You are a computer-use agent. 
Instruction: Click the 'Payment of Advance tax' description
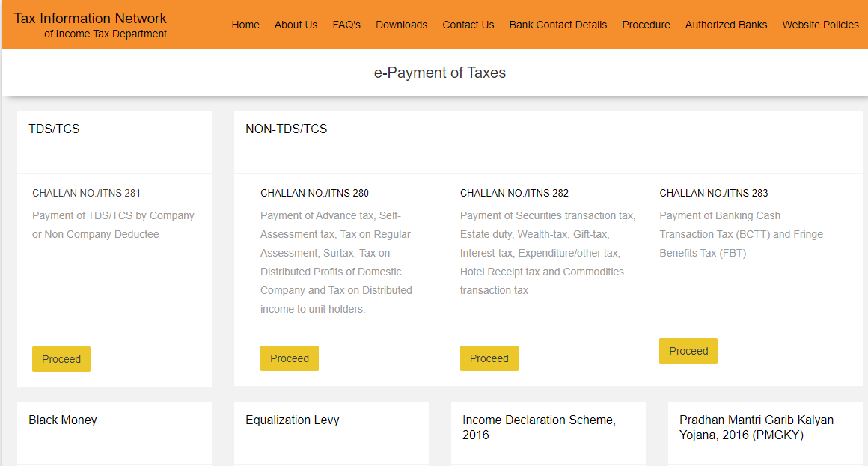pyautogui.click(x=337, y=263)
